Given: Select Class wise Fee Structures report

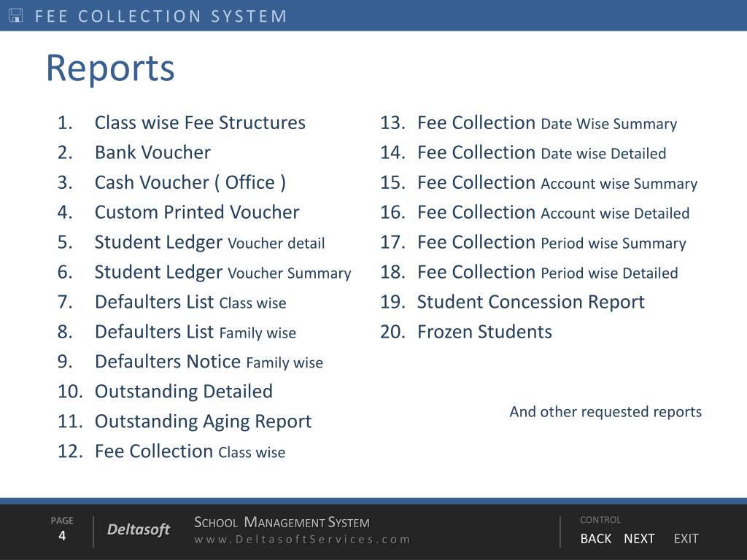Looking at the screenshot, I should [x=200, y=122].
